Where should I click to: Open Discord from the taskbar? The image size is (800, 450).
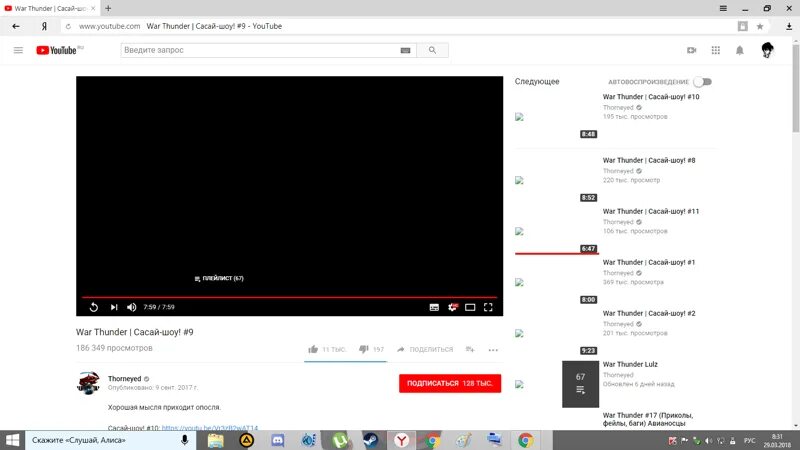(278, 440)
